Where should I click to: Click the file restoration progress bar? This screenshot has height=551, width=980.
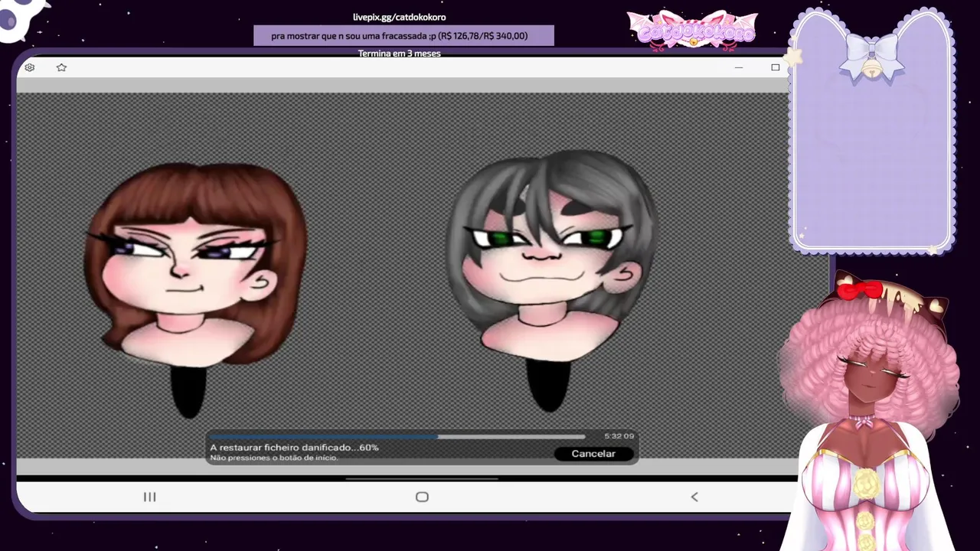tap(397, 437)
